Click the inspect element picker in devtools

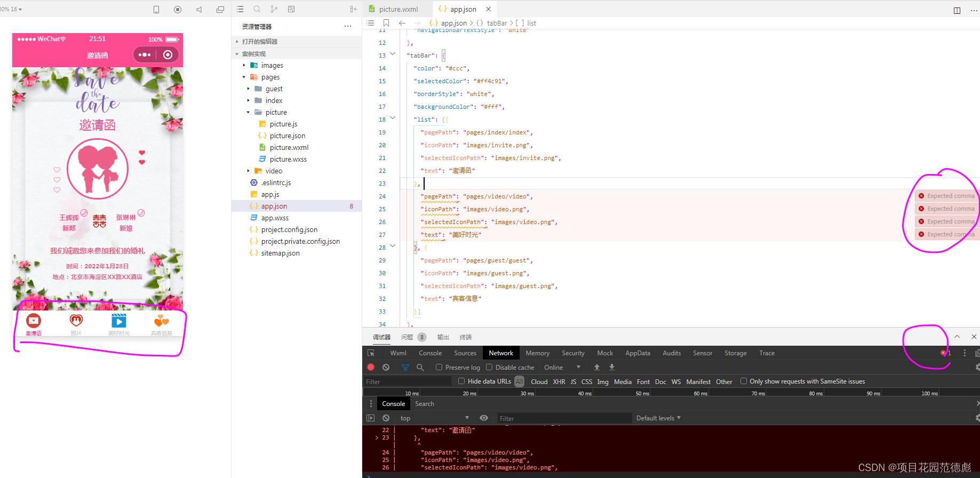pyautogui.click(x=371, y=353)
